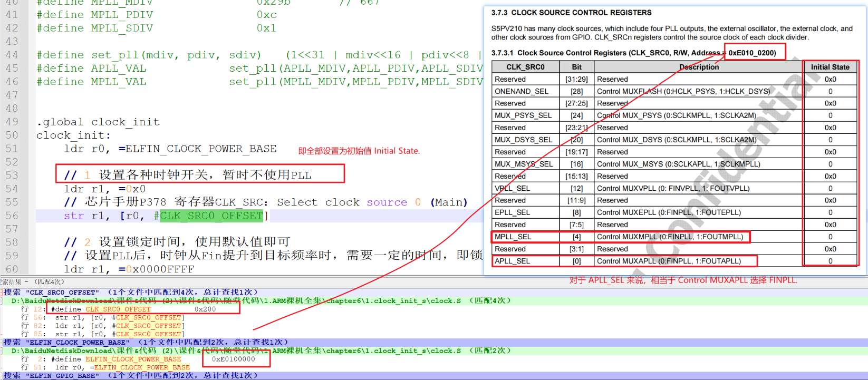This screenshot has height=380, width=868.
Task: Click "#define APLL_VAL" on line 45
Action: (x=91, y=69)
